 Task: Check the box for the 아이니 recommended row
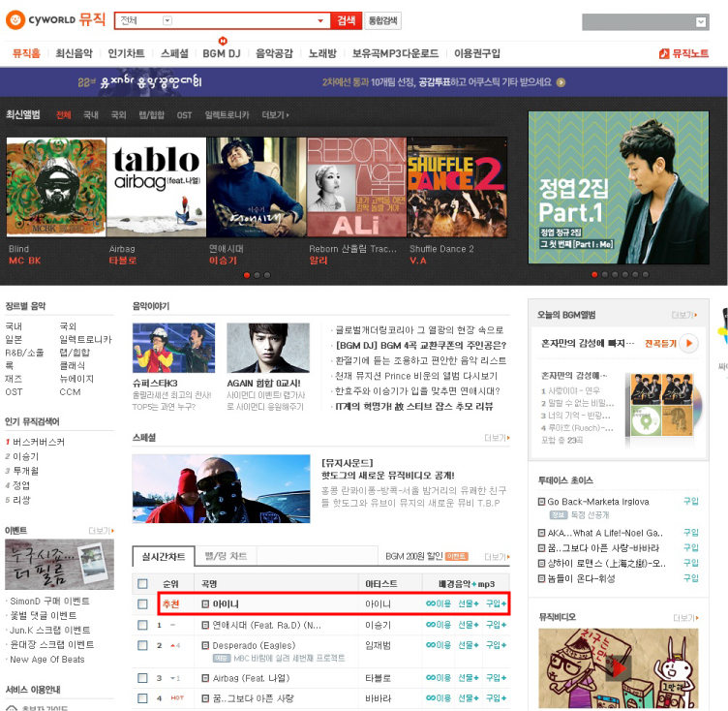pos(142,603)
